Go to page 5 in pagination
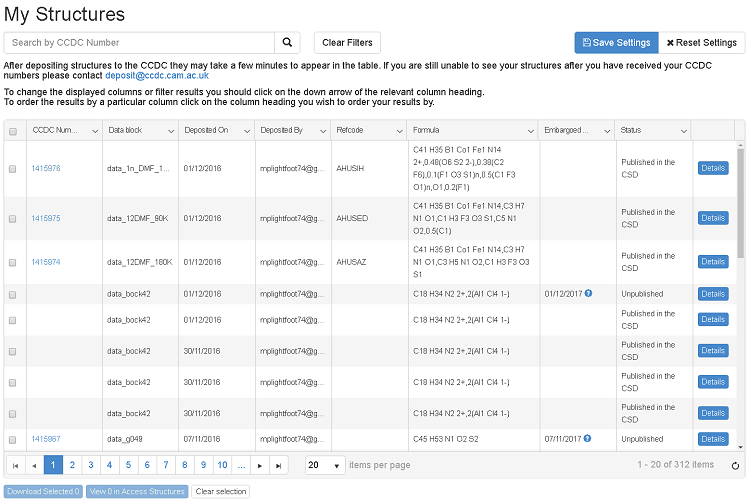The width and height of the screenshot is (750, 503). click(x=129, y=465)
